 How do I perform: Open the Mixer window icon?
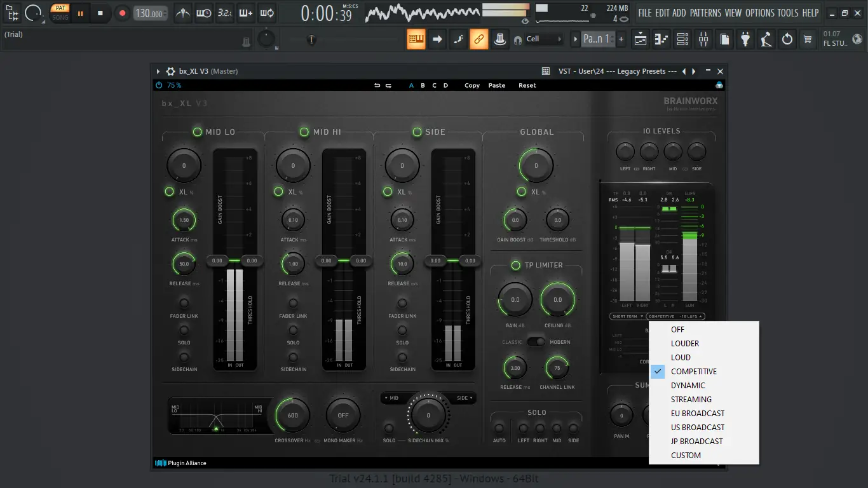pyautogui.click(x=703, y=39)
